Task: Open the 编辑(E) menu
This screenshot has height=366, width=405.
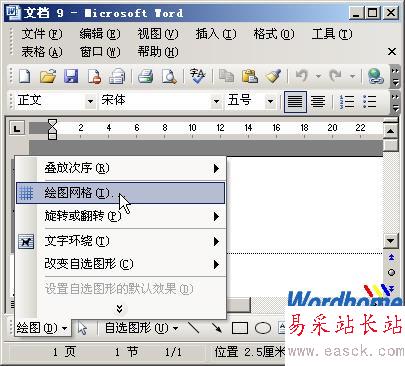Action: (100, 34)
